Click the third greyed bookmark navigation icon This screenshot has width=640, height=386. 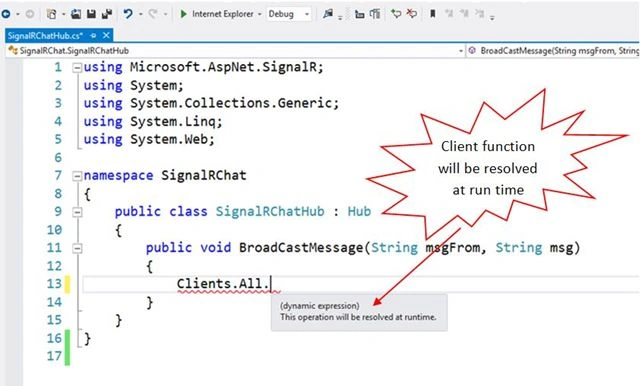[x=480, y=14]
